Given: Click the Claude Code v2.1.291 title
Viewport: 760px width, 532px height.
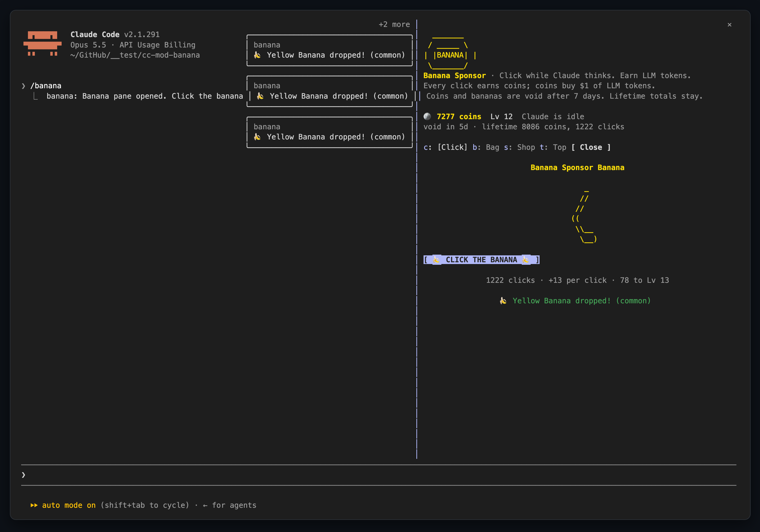Looking at the screenshot, I should [x=115, y=34].
